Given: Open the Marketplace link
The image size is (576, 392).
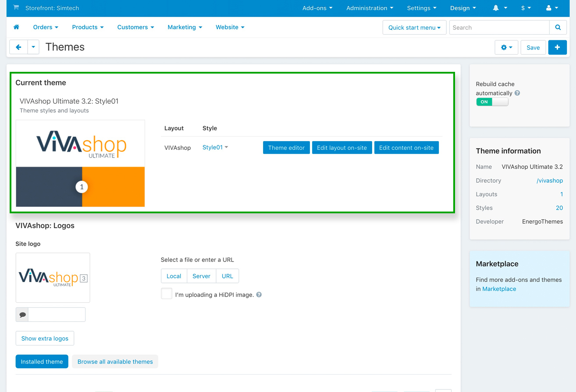Looking at the screenshot, I should click(499, 289).
